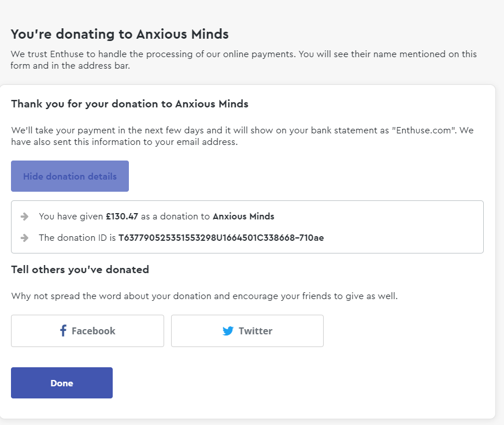Click the "We trust Enthuse" intro paragraph
The height and width of the screenshot is (425, 504).
(x=243, y=59)
